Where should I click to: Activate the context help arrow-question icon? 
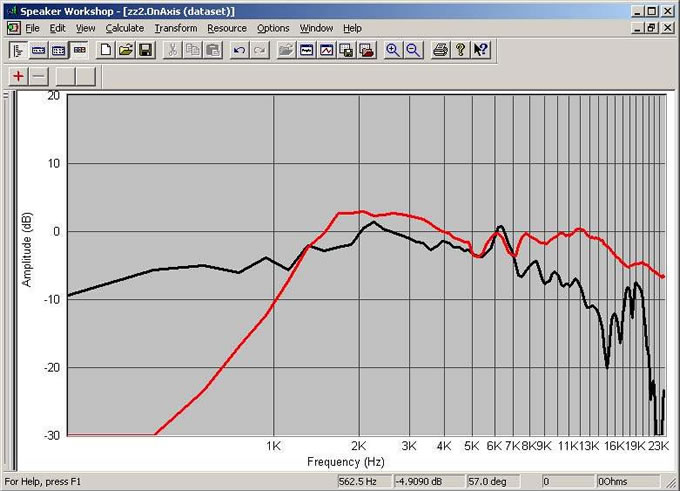481,49
